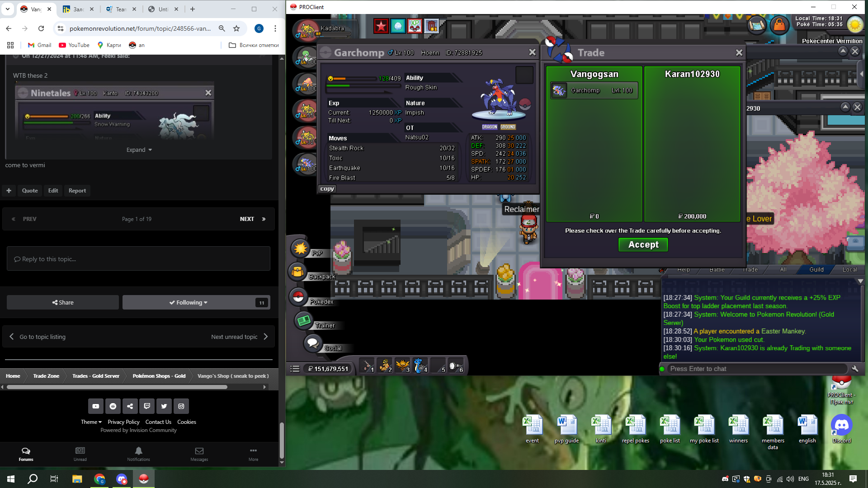
Task: Click hotbar slot 6 item
Action: [x=456, y=365]
